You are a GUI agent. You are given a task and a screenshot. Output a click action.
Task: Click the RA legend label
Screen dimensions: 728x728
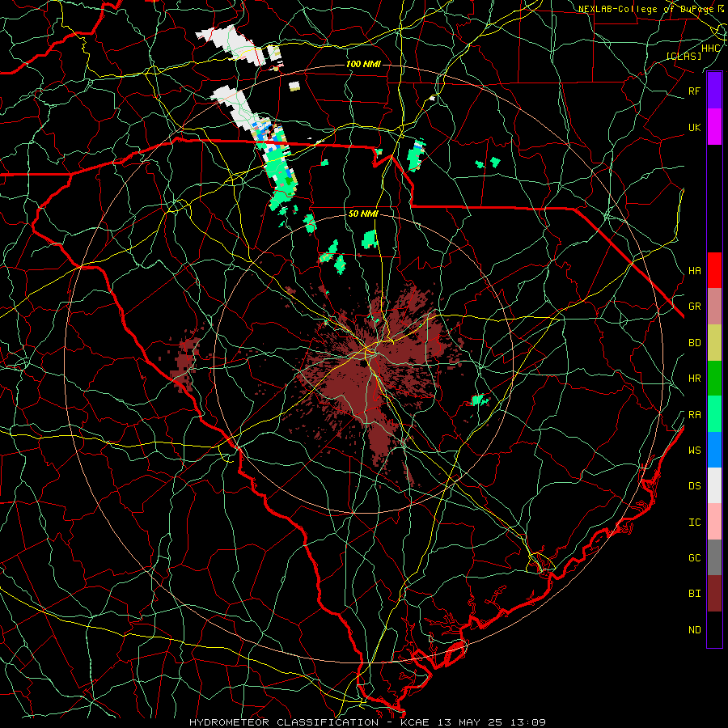click(x=694, y=414)
